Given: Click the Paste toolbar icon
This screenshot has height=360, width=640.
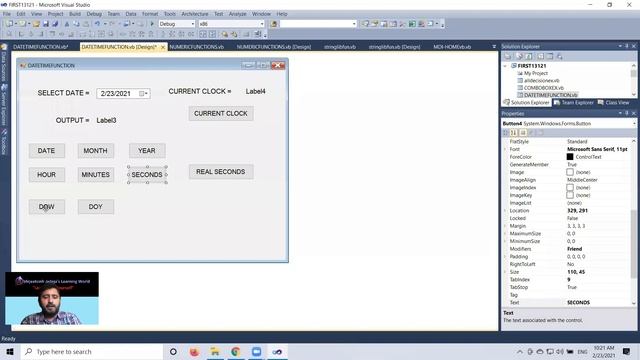Looking at the screenshot, I should point(86,24).
